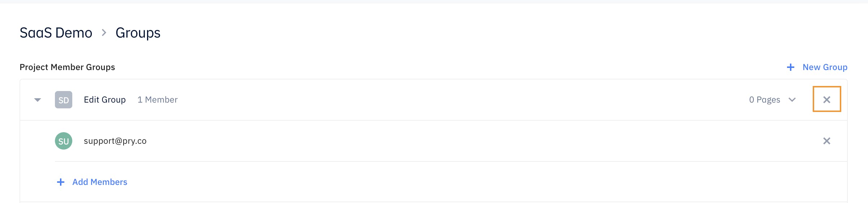
Task: Click the Project Member Groups heading
Action: 67,67
